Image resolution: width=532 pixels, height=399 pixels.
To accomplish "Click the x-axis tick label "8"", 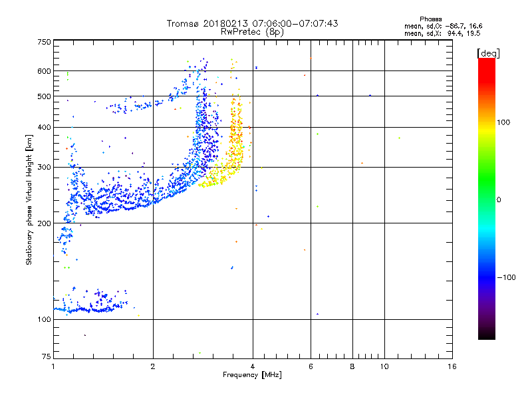I will click(352, 367).
